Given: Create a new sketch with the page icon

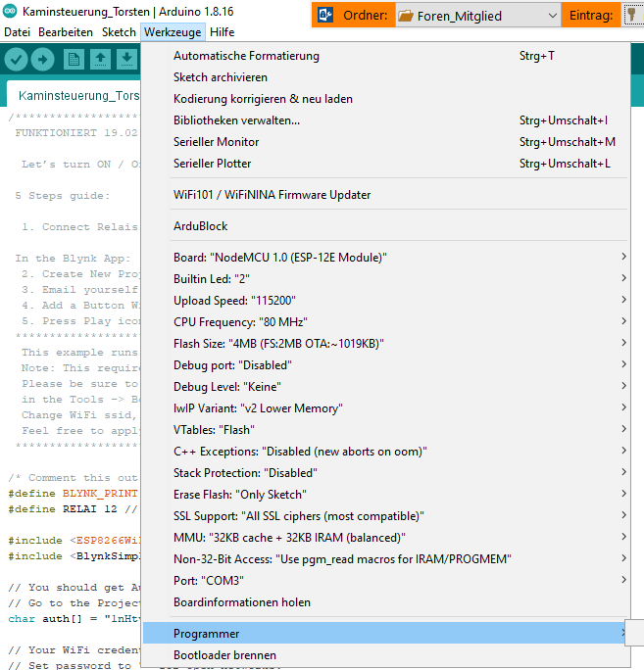Looking at the screenshot, I should pyautogui.click(x=74, y=60).
